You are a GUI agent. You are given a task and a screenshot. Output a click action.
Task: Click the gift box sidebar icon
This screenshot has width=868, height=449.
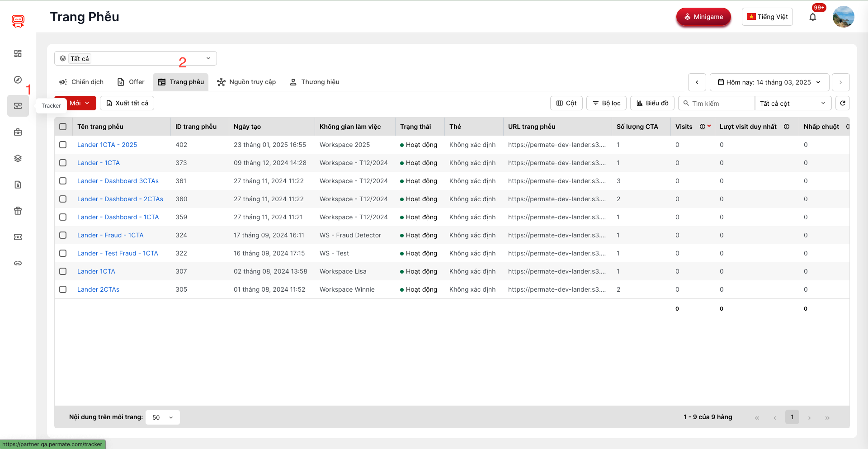[x=18, y=211]
